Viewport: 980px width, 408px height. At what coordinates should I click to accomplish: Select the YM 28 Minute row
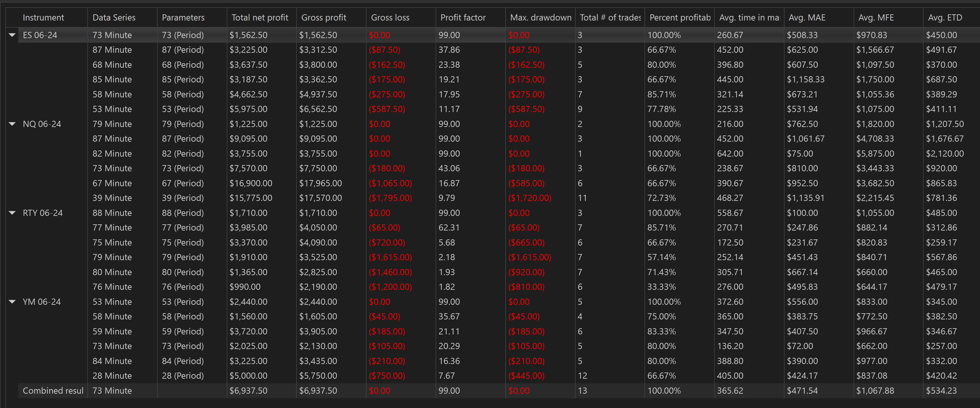click(x=112, y=376)
